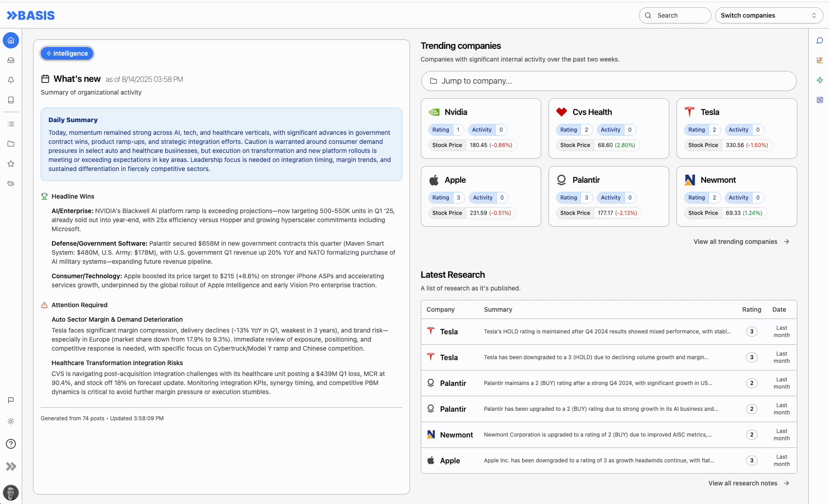Open bottom purple icon in right rail
This screenshot has width=829, height=504.
(x=819, y=100)
